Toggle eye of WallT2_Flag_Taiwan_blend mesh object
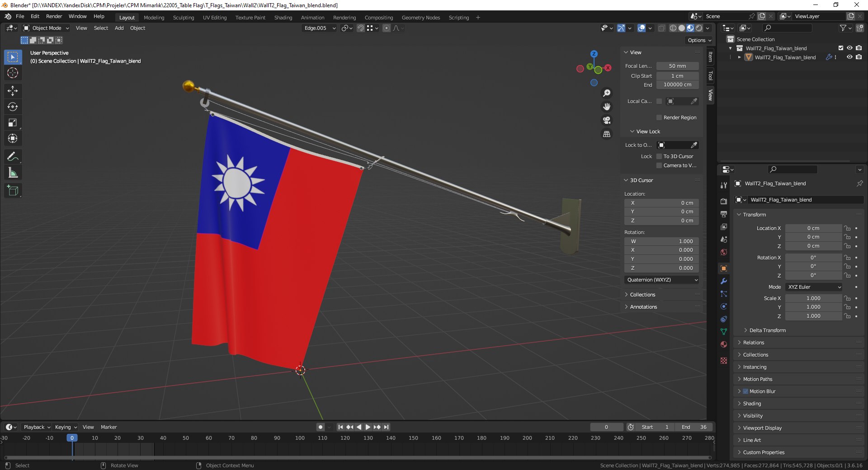The height and width of the screenshot is (470, 868). click(x=849, y=57)
